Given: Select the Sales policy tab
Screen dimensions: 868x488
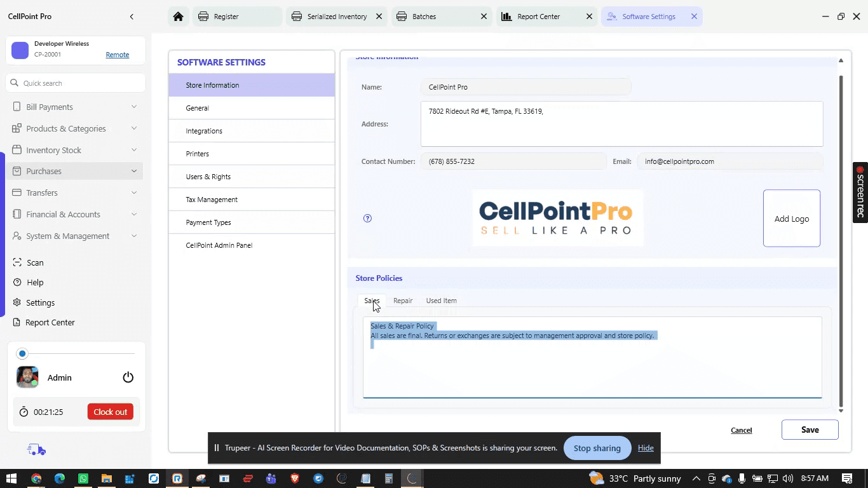Looking at the screenshot, I should tap(372, 301).
